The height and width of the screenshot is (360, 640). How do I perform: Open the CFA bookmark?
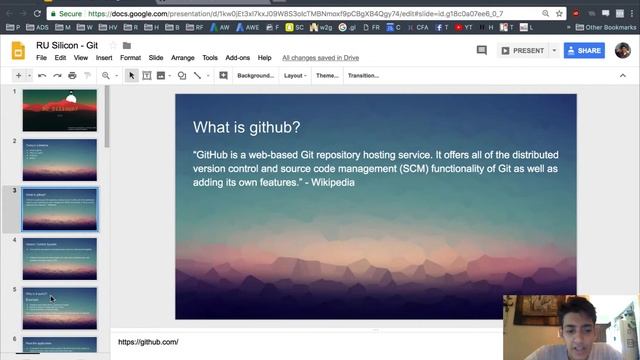click(x=418, y=27)
